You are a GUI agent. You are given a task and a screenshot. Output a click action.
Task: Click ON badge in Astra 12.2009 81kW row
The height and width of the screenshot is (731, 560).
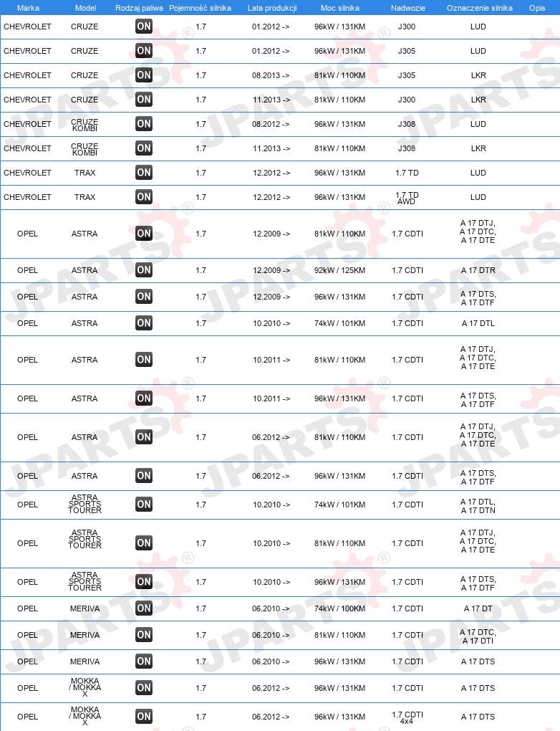[x=144, y=234]
